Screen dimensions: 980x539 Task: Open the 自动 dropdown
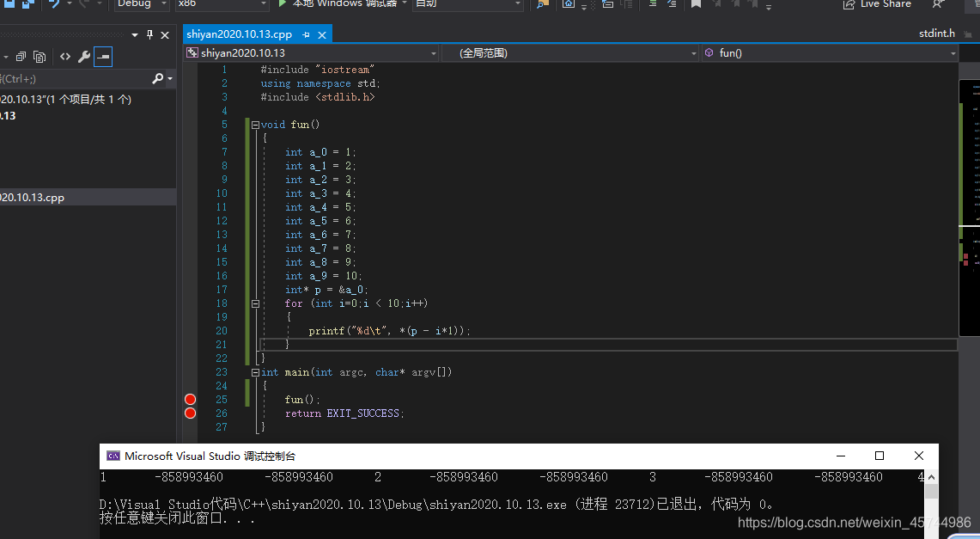click(x=467, y=3)
